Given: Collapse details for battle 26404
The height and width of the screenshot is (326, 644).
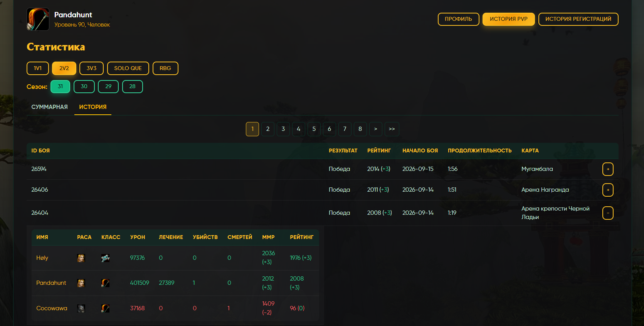Looking at the screenshot, I should coord(608,213).
